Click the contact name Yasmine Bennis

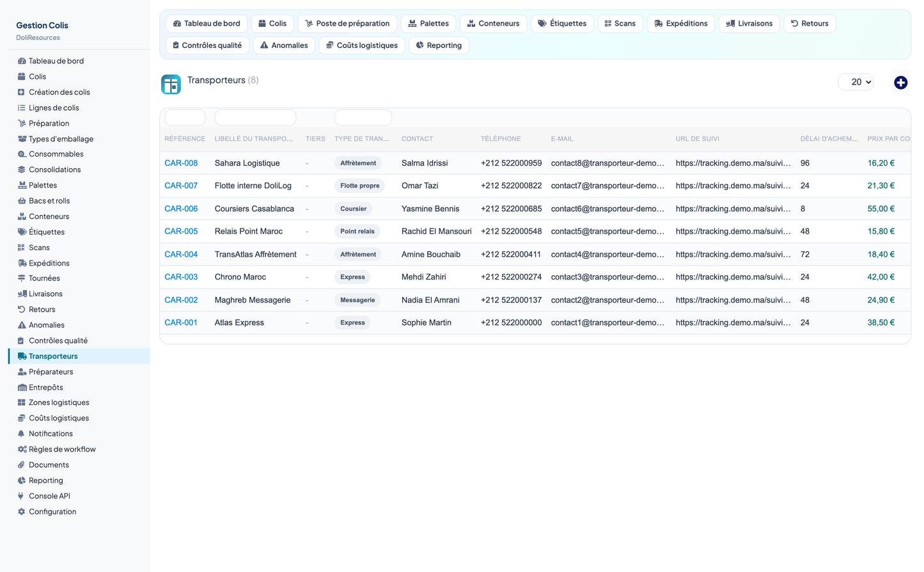click(x=430, y=209)
